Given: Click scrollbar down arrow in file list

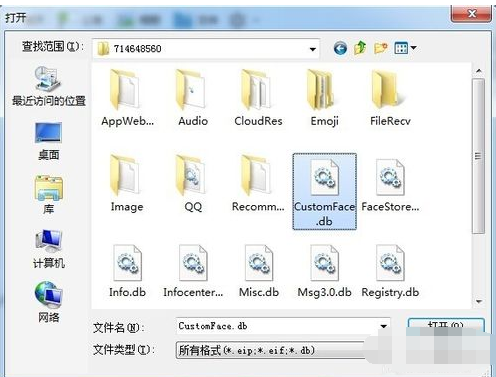Looking at the screenshot, I should tap(479, 302).
